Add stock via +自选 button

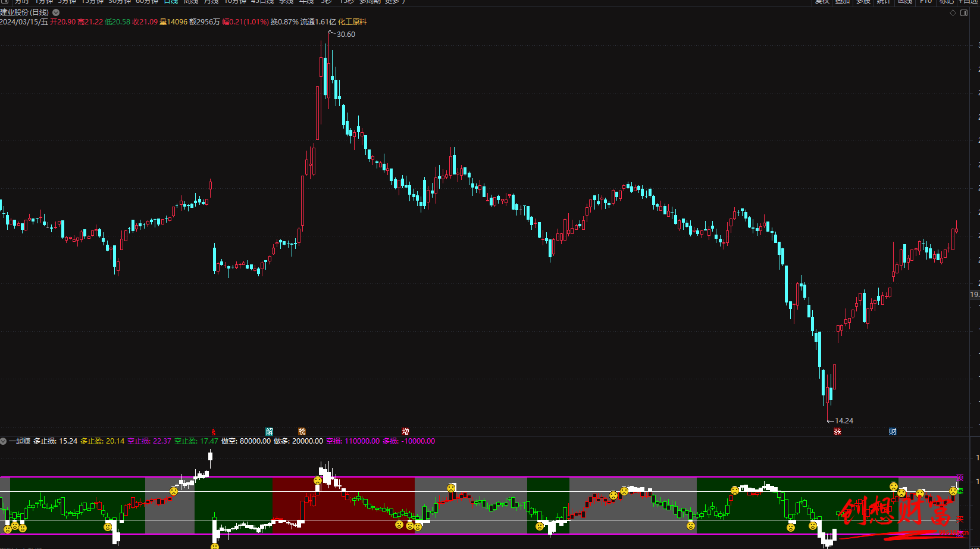(968, 2)
